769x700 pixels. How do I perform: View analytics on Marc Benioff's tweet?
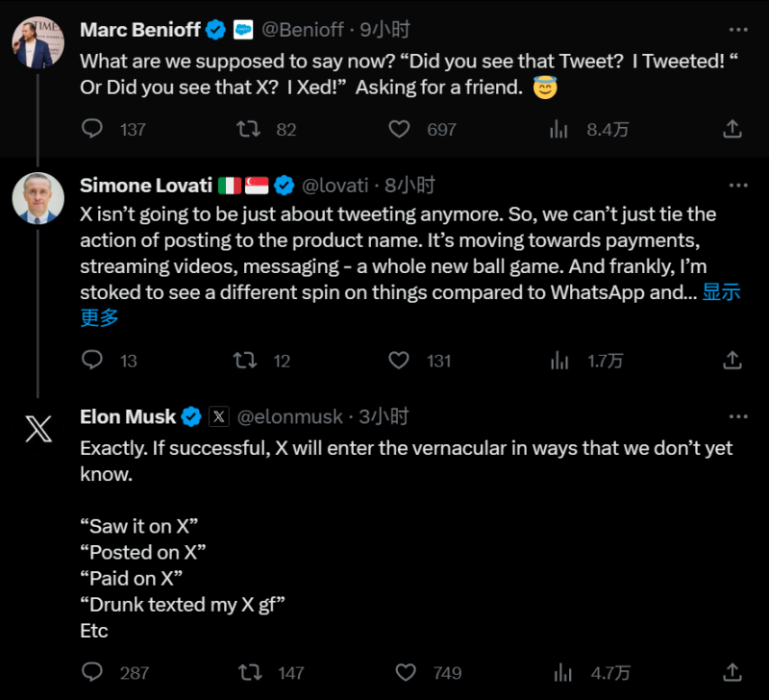[558, 129]
